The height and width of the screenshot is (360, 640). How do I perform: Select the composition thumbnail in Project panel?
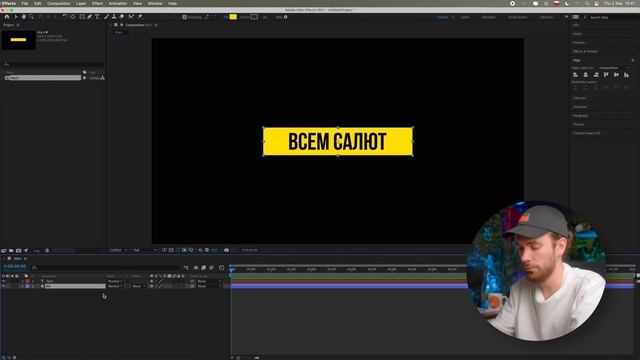pos(18,40)
